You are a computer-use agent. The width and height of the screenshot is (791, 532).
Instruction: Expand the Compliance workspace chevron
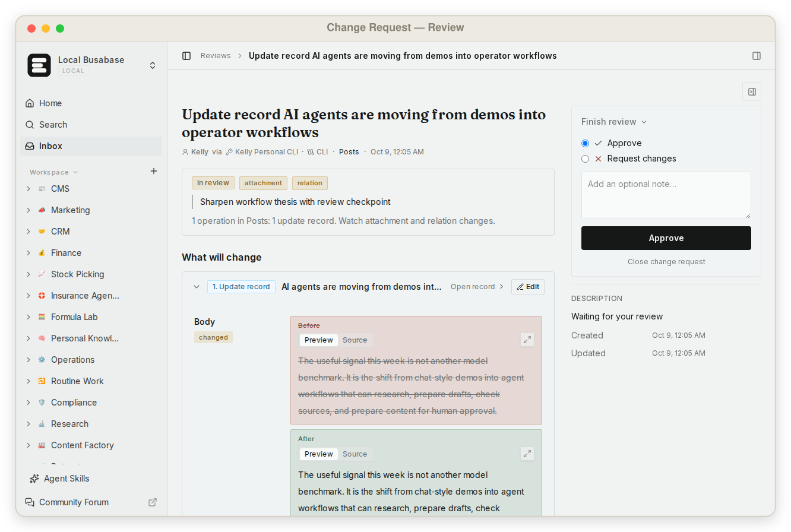pyautogui.click(x=28, y=403)
